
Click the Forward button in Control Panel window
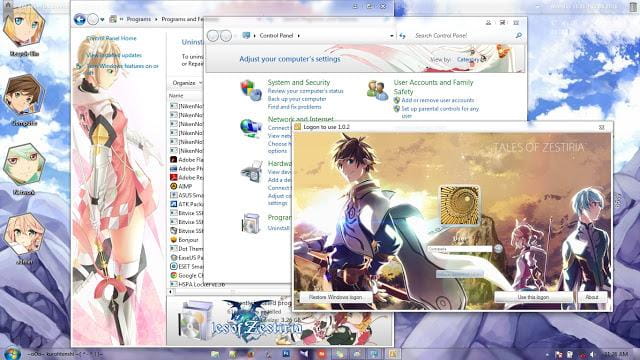tap(226, 36)
